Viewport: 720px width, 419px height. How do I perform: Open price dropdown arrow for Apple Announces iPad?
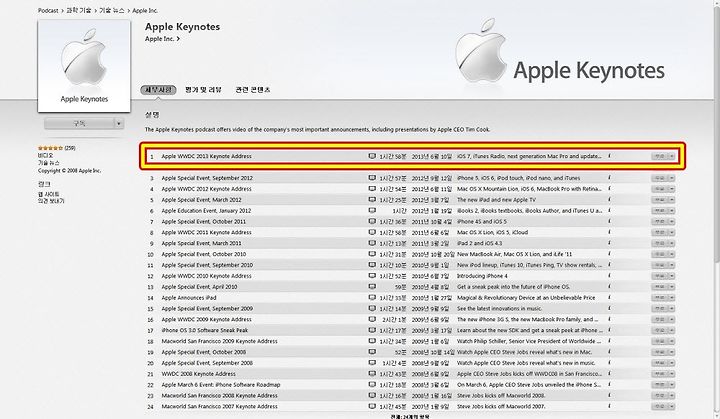(672, 298)
